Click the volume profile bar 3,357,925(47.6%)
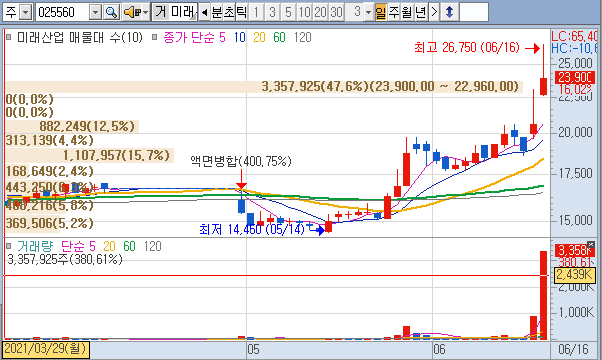The height and width of the screenshot is (360, 602). coord(264,86)
